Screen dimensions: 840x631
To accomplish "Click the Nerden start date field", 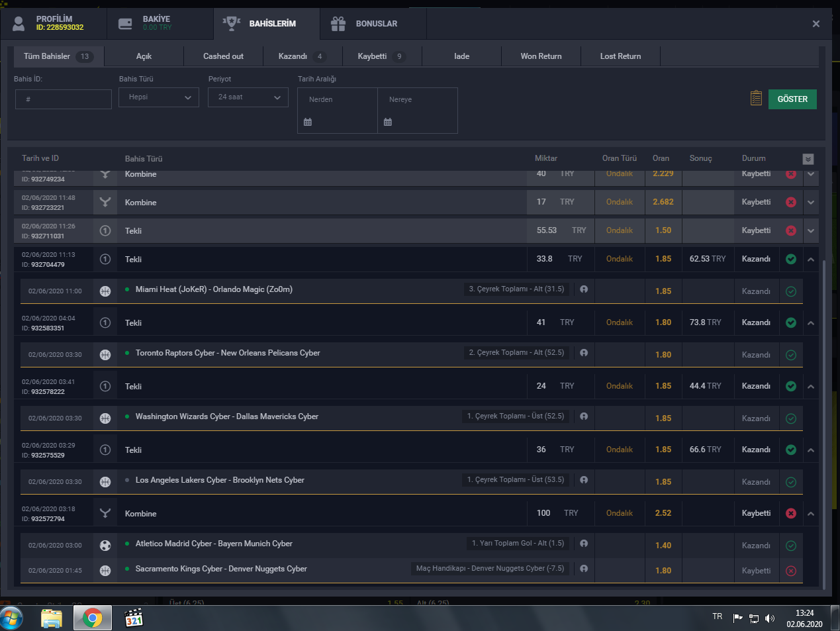I will click(x=338, y=111).
